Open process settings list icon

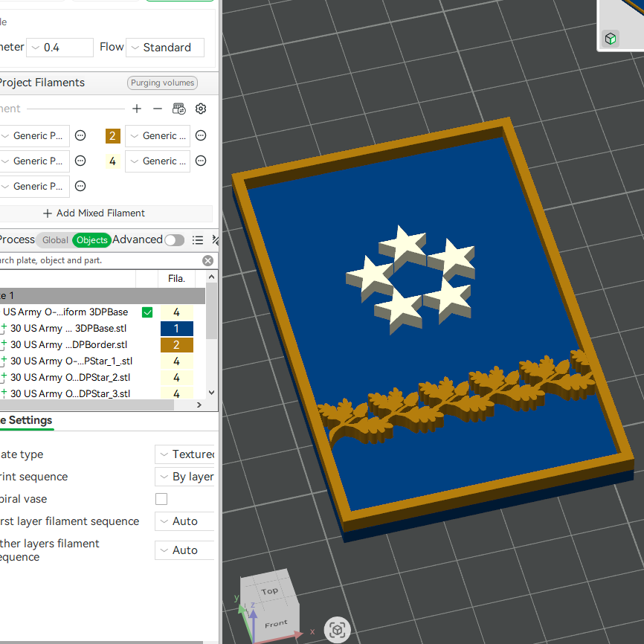point(198,240)
